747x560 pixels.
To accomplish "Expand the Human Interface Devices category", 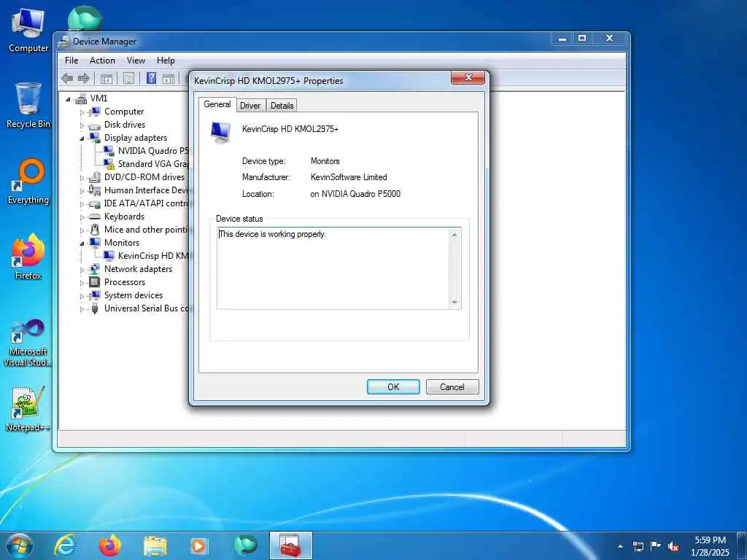I will (x=82, y=191).
